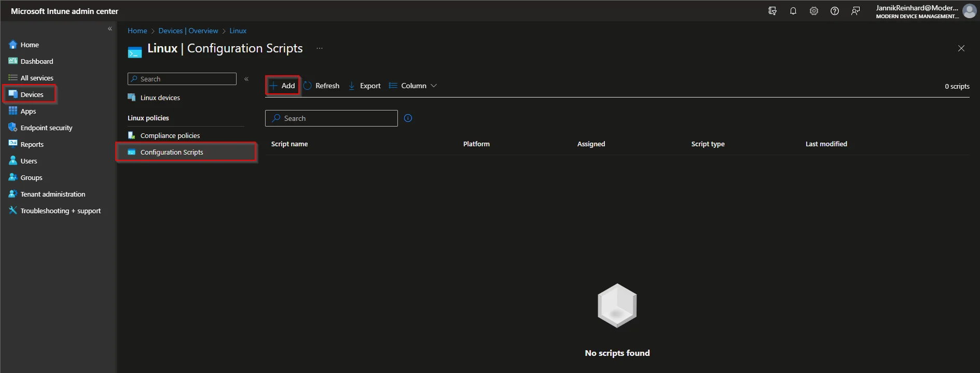Viewport: 980px width, 373px height.
Task: Click Endpoint security shield icon
Action: coord(13,128)
